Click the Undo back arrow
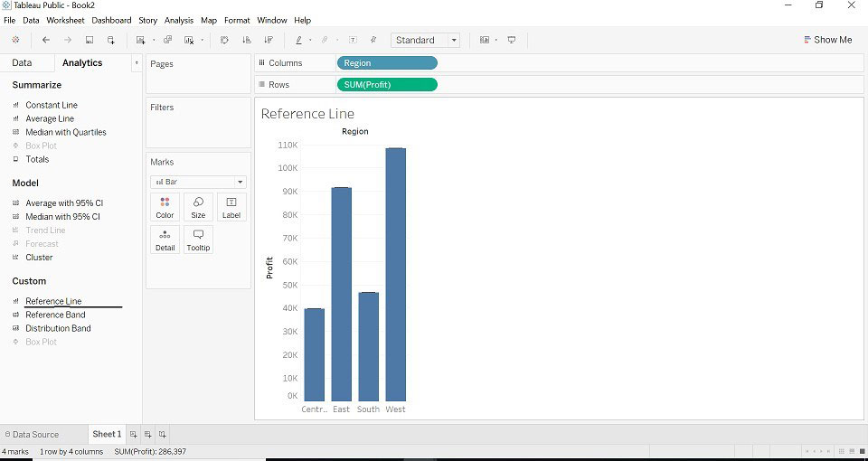This screenshot has height=461, width=868. [x=46, y=40]
